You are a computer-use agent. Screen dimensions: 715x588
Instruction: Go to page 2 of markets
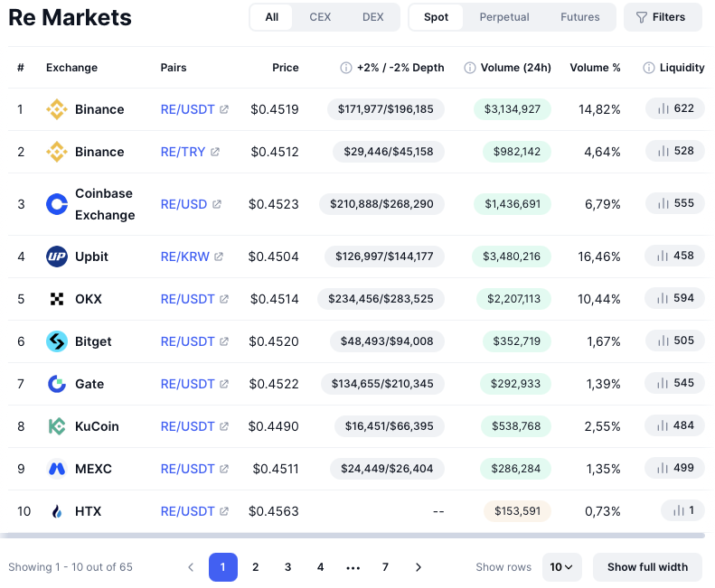click(x=255, y=567)
